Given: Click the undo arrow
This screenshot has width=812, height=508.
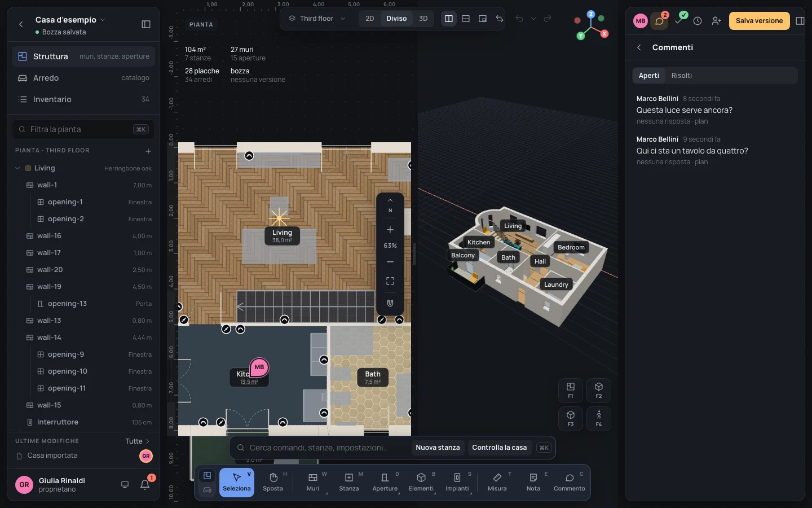Looking at the screenshot, I should click(x=519, y=19).
